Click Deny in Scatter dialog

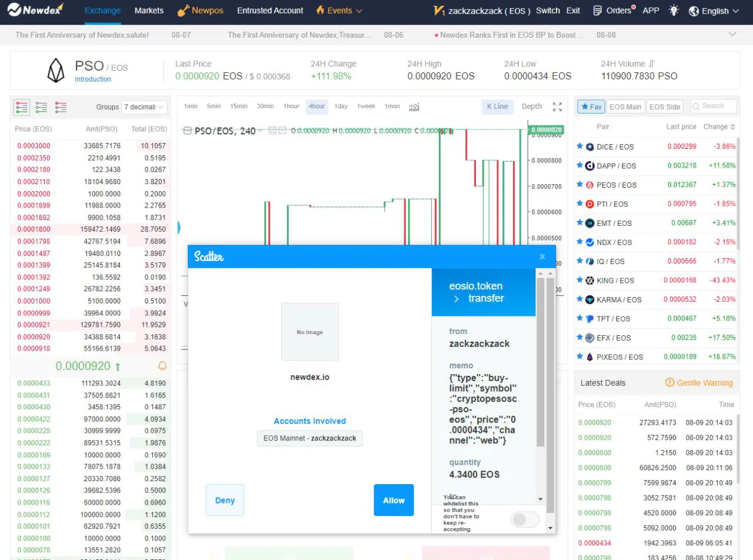coord(225,500)
